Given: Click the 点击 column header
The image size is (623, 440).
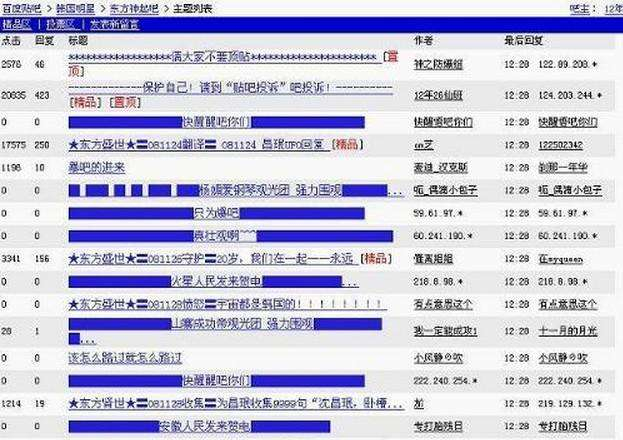Looking at the screenshot, I should pos(11,40).
